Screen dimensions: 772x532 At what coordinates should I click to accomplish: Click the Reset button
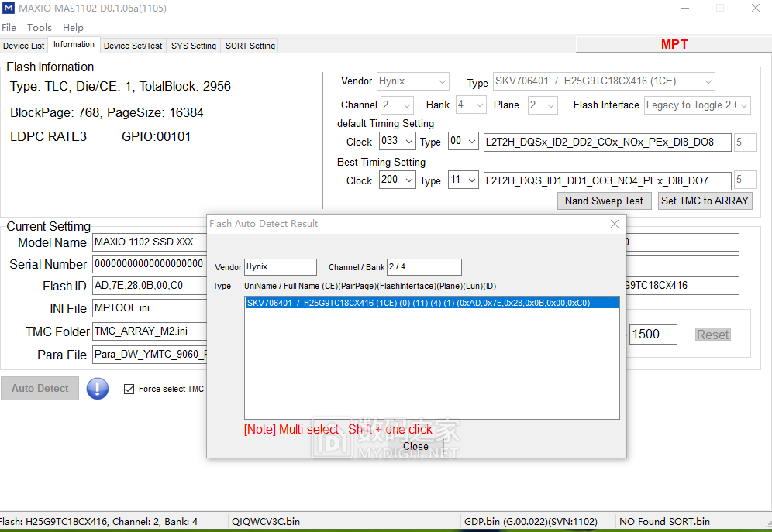(x=712, y=335)
